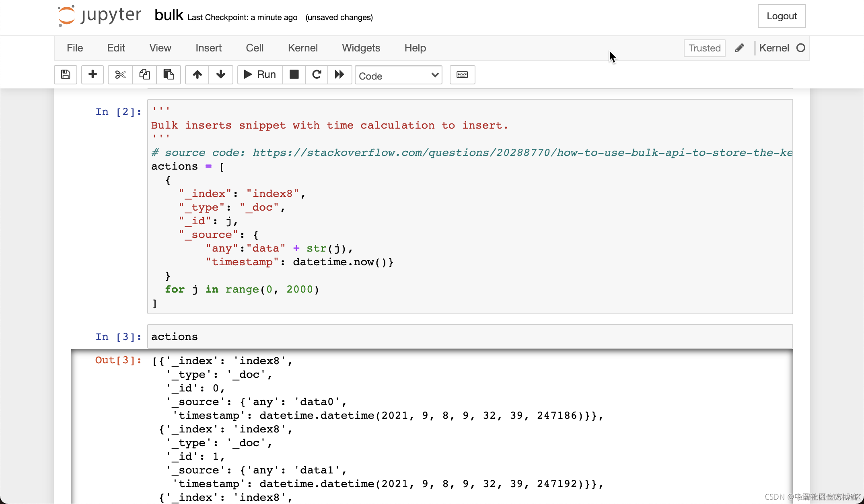Interrupt the kernel with stop icon
This screenshot has width=864, height=504.
coord(294,75)
